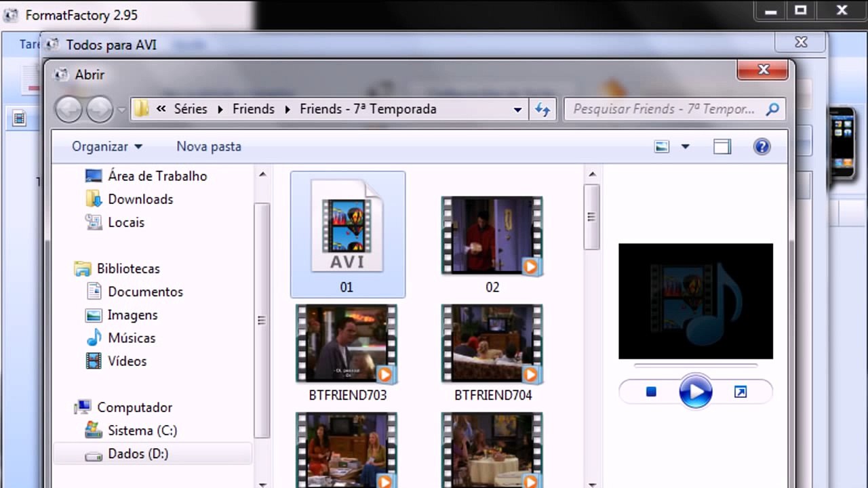Image resolution: width=868 pixels, height=488 pixels.
Task: Open the address bar previous locations dropdown
Action: pos(517,109)
